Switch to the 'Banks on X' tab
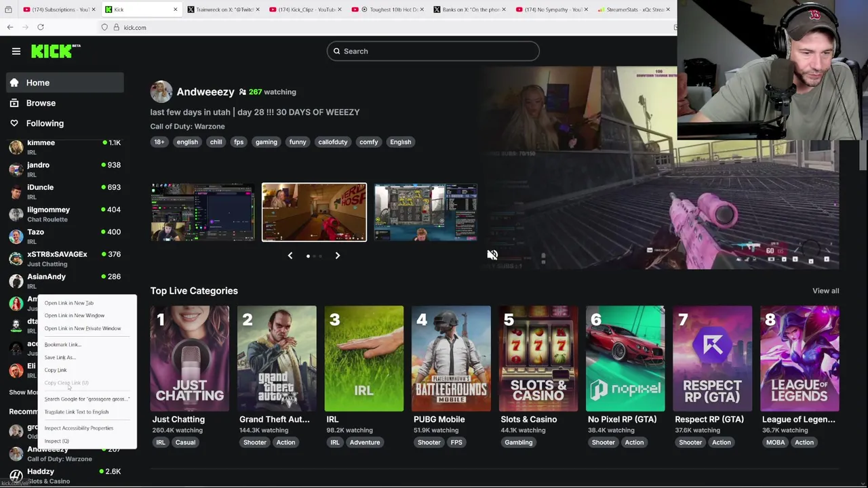 [x=469, y=9]
